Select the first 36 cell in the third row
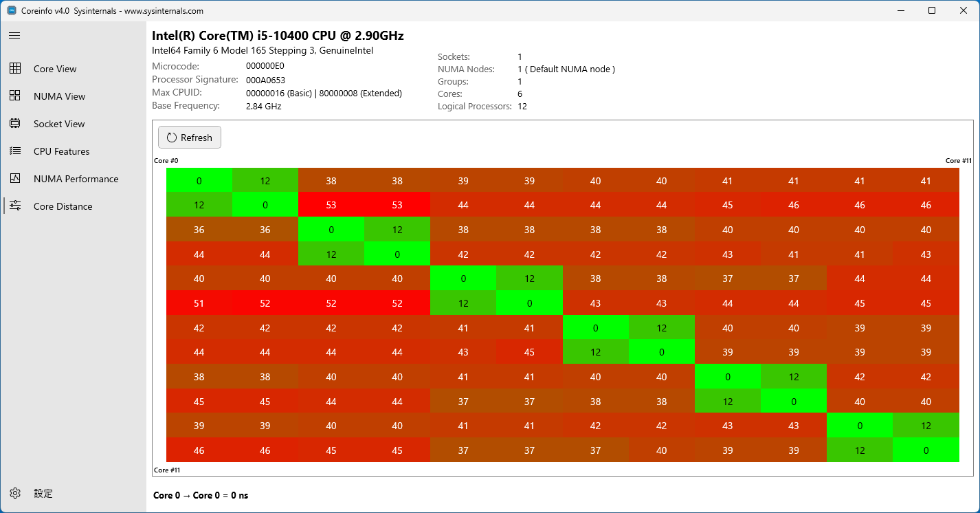The image size is (980, 513). tap(199, 230)
